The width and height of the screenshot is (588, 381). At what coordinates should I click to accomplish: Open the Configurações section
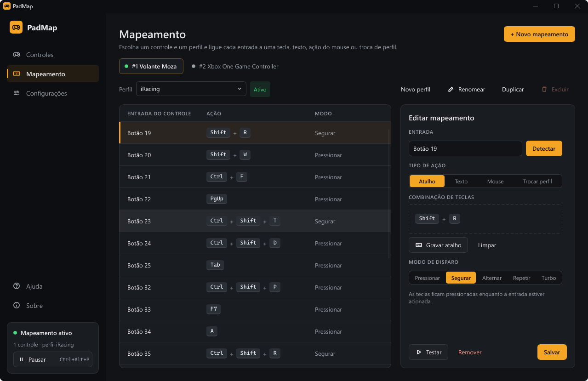53,93
